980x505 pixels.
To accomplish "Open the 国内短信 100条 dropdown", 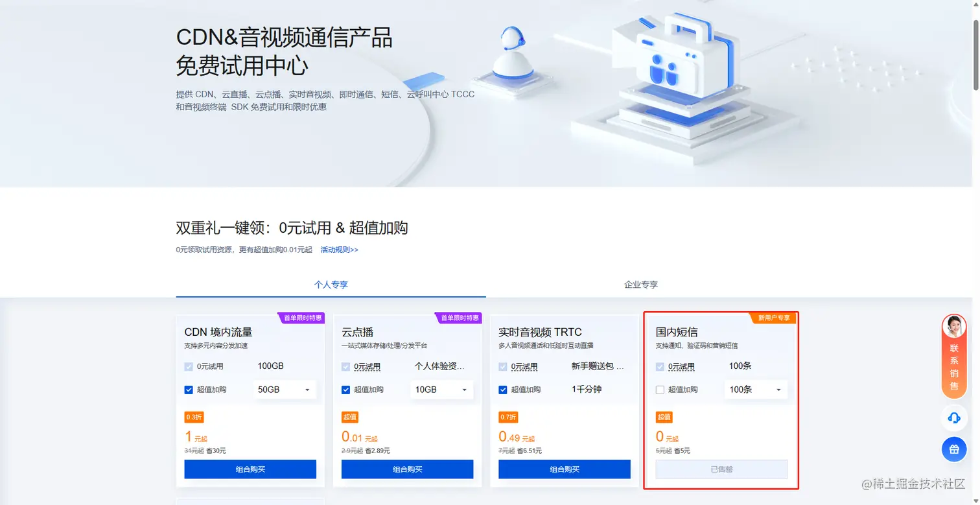I will pyautogui.click(x=756, y=390).
